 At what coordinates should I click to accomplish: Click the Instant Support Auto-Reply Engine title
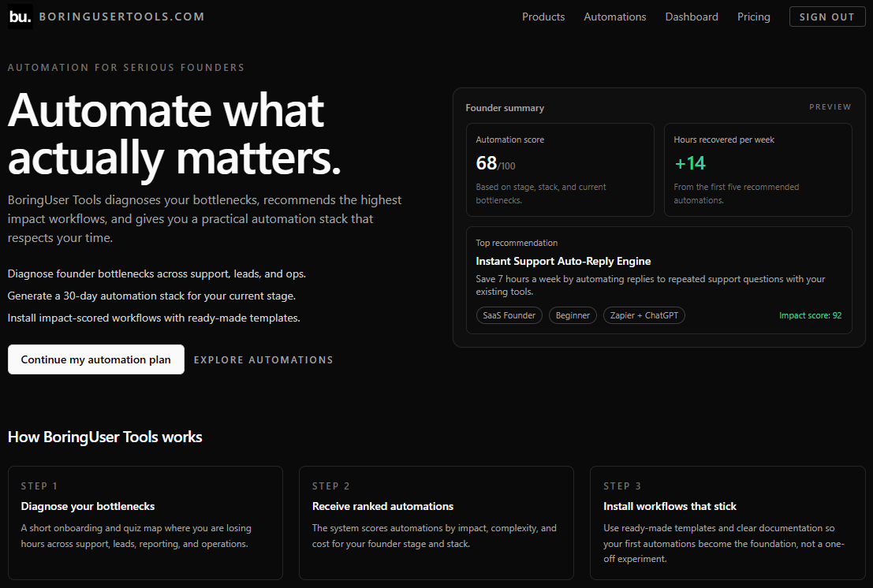(x=563, y=261)
